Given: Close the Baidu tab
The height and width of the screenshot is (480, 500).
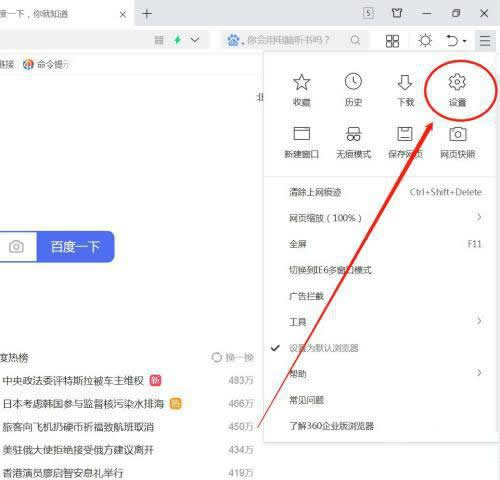Looking at the screenshot, I should [123, 14].
